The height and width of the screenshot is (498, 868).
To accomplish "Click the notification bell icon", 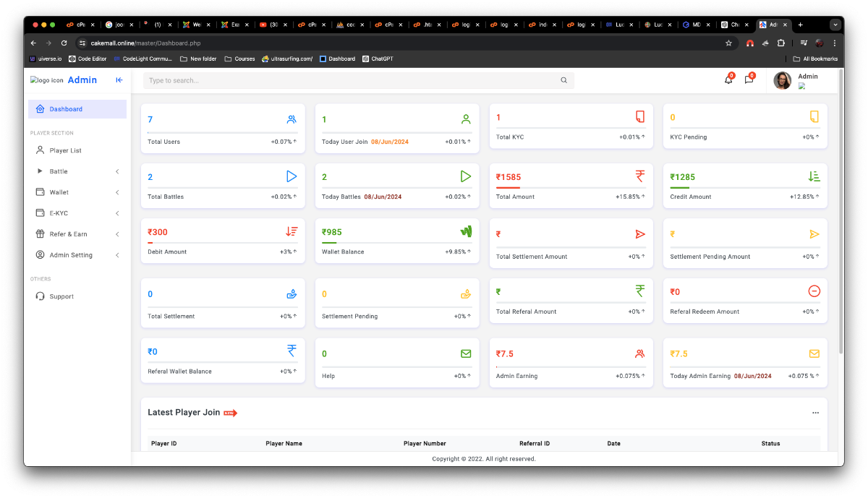I will 728,80.
